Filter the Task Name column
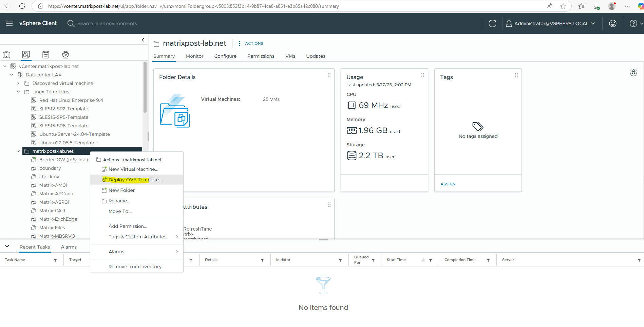The width and height of the screenshot is (644, 327). coord(55,260)
